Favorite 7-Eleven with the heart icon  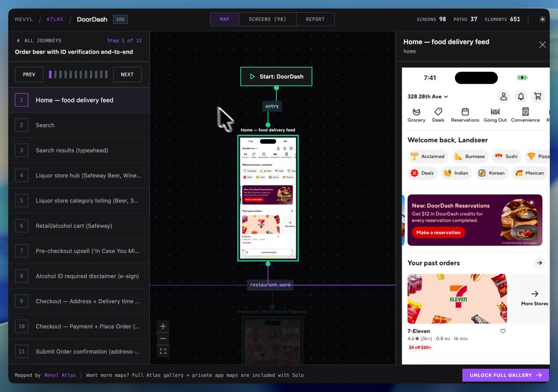[503, 331]
